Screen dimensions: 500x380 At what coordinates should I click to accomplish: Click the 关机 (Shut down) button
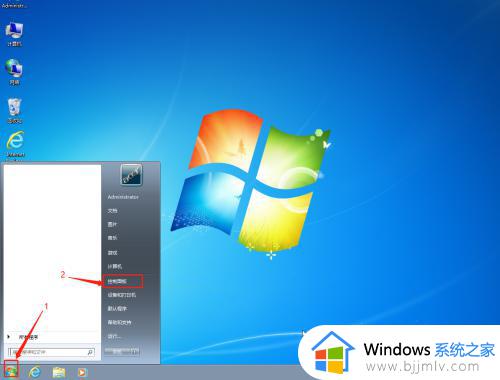117,352
